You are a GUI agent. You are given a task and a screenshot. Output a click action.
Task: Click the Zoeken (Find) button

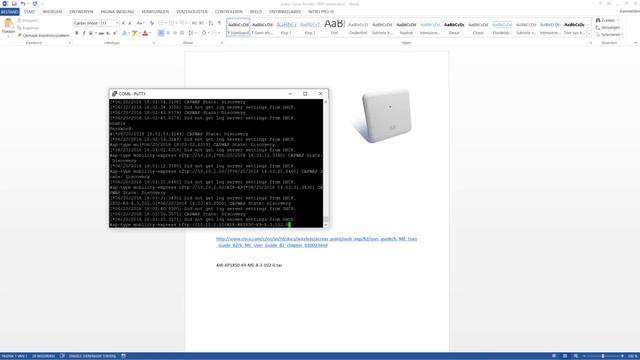607,20
